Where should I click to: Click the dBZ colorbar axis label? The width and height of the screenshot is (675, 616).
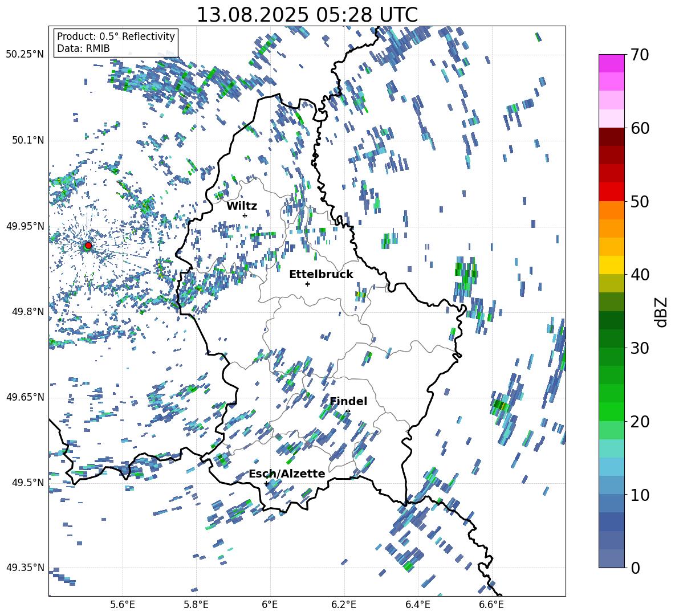click(662, 312)
